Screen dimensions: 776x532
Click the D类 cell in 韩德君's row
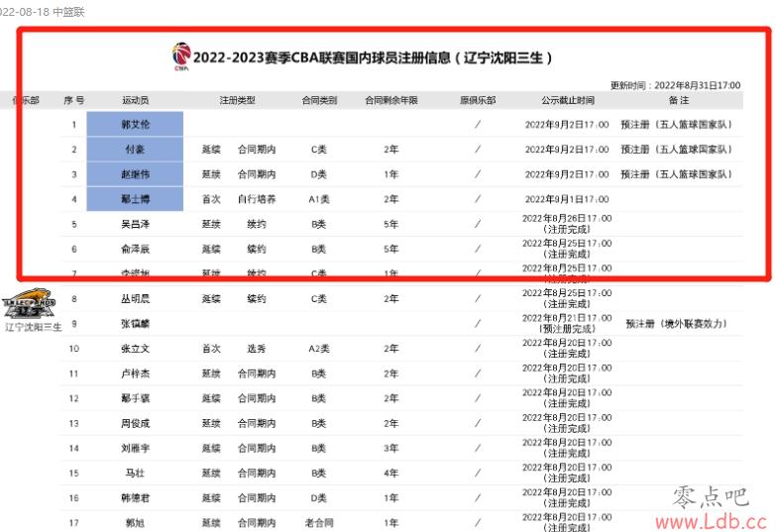click(x=319, y=498)
